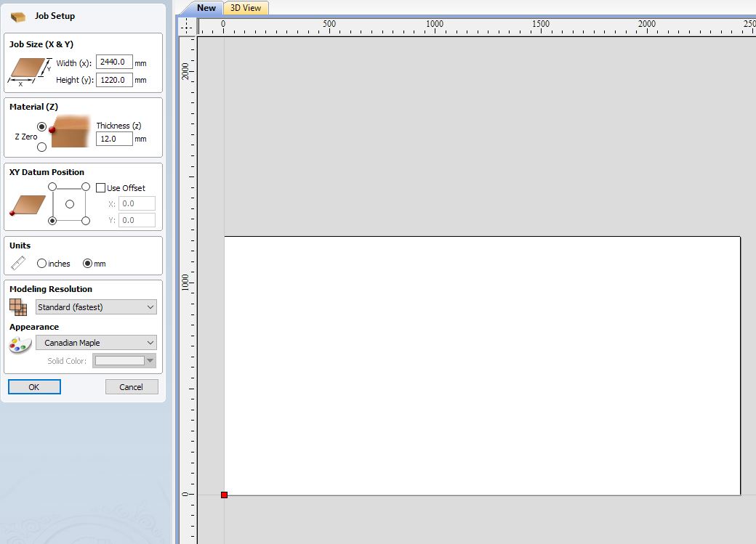Click the ruler origin crosshair icon

[x=187, y=27]
